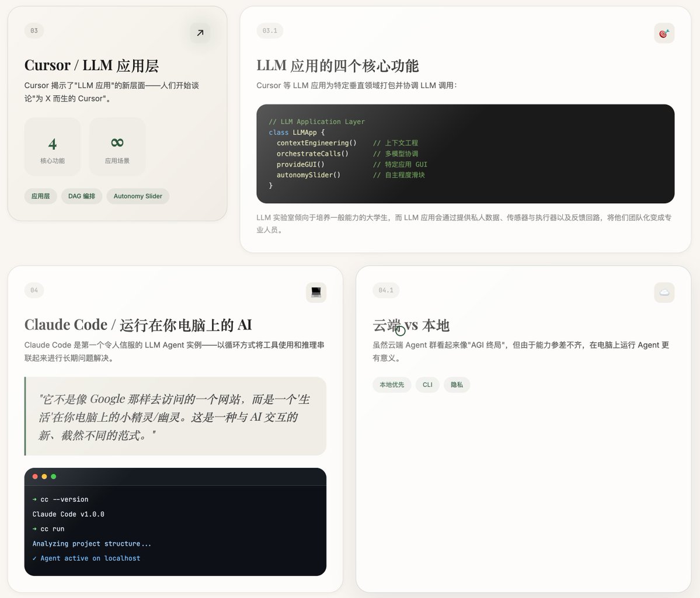Click the arrow icon on Cursor card
The height and width of the screenshot is (598, 700).
pyautogui.click(x=200, y=33)
